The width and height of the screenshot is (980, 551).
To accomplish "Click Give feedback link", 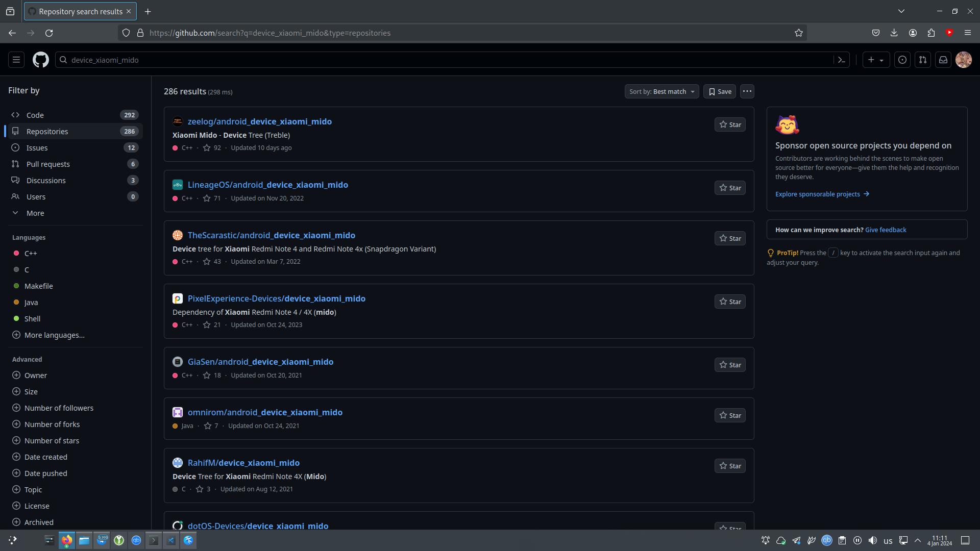I will click(886, 230).
